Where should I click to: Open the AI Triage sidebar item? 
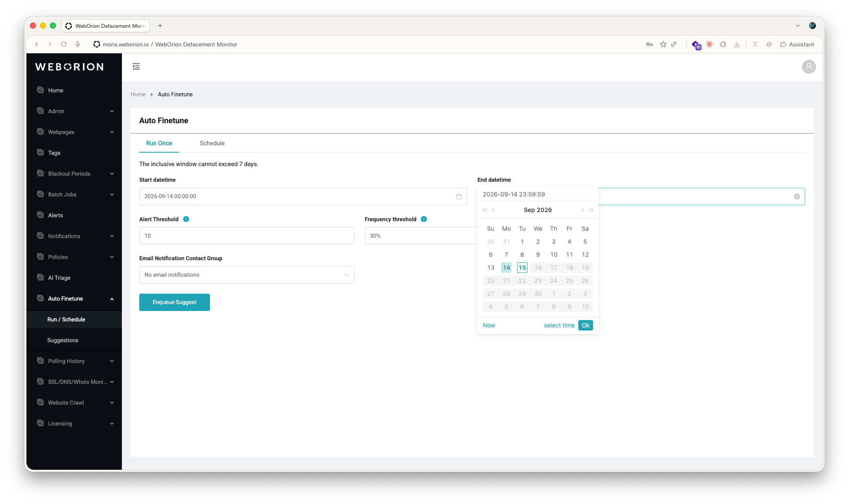[x=74, y=278]
